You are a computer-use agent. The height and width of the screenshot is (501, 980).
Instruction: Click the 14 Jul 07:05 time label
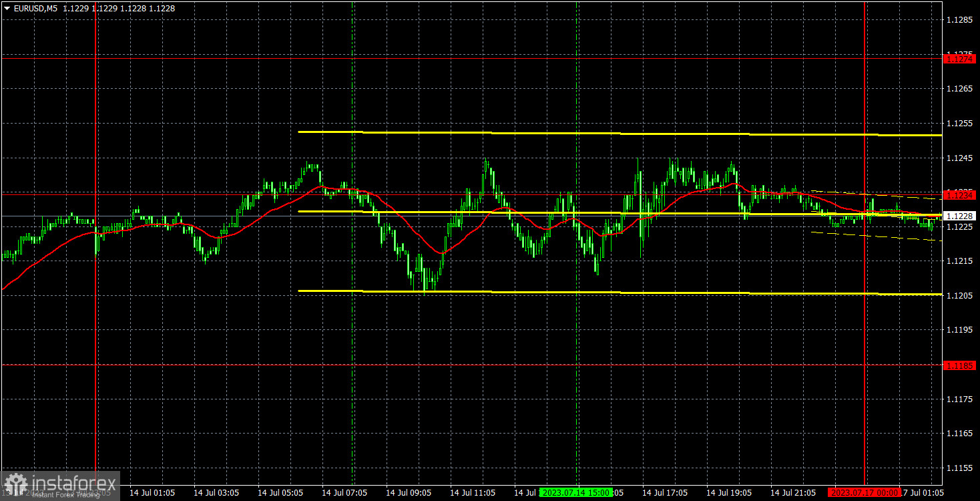click(344, 492)
